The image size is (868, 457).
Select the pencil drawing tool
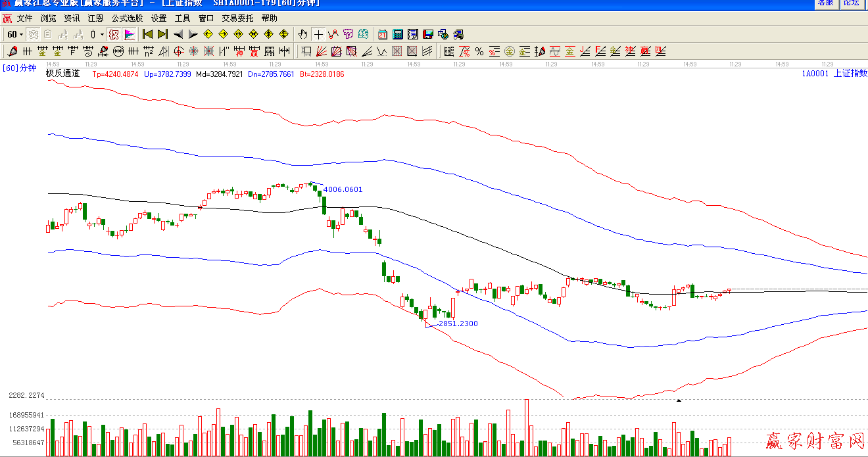[12, 51]
